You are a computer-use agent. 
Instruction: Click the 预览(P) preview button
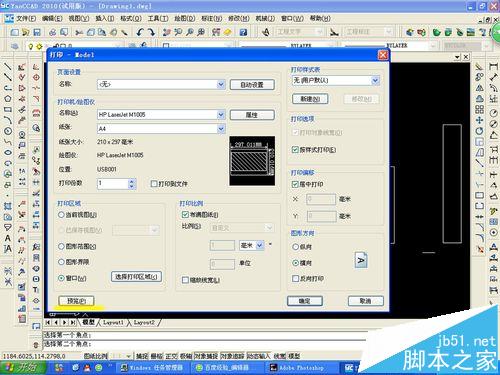click(76, 301)
